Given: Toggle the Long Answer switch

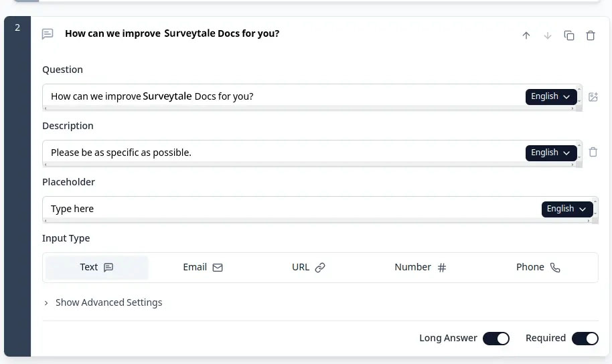Looking at the screenshot, I should (496, 339).
